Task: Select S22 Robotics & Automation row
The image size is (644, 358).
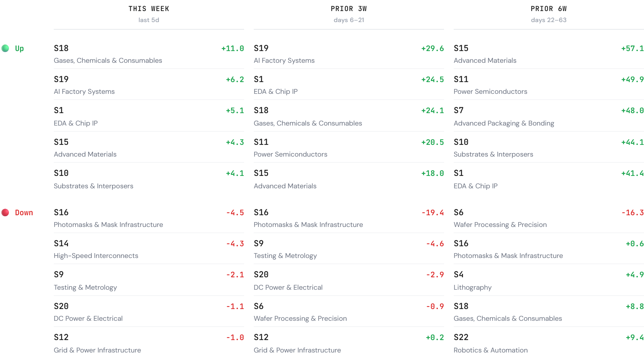Action: coord(549,343)
